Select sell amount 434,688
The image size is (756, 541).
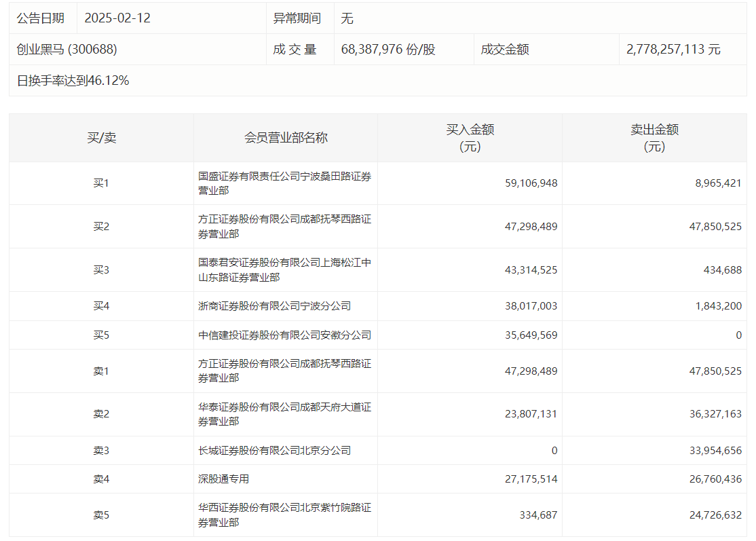tap(722, 270)
